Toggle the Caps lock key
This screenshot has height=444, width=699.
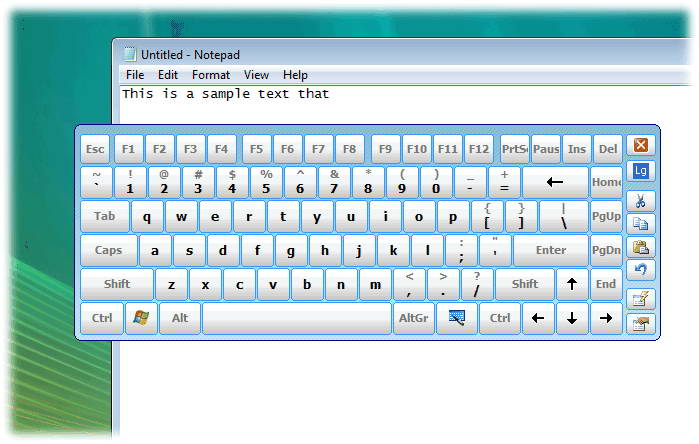(108, 250)
